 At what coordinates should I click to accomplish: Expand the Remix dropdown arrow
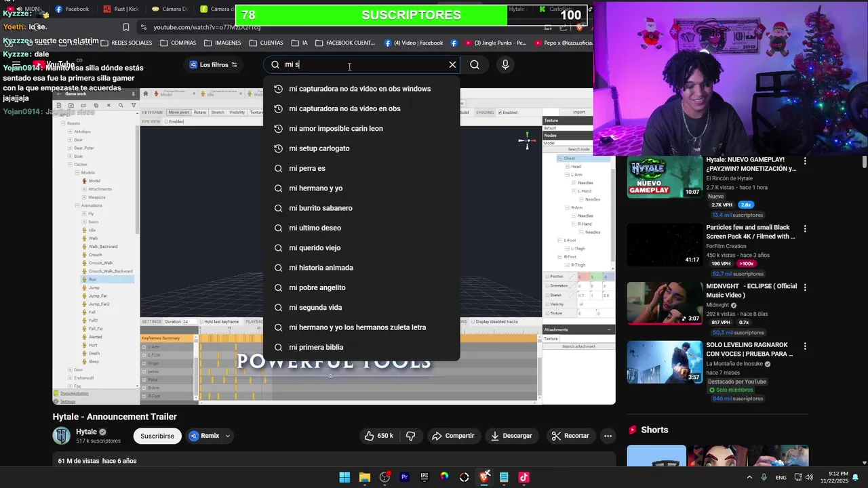228,436
